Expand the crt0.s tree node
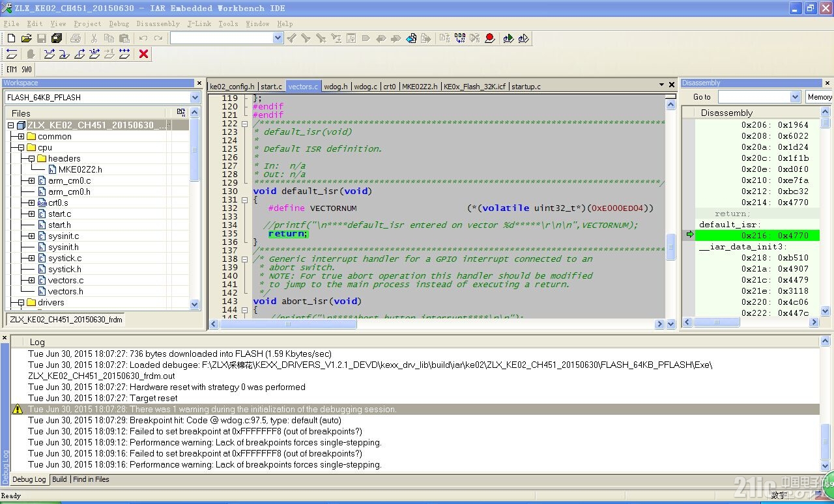This screenshot has height=504, width=834. coord(31,203)
